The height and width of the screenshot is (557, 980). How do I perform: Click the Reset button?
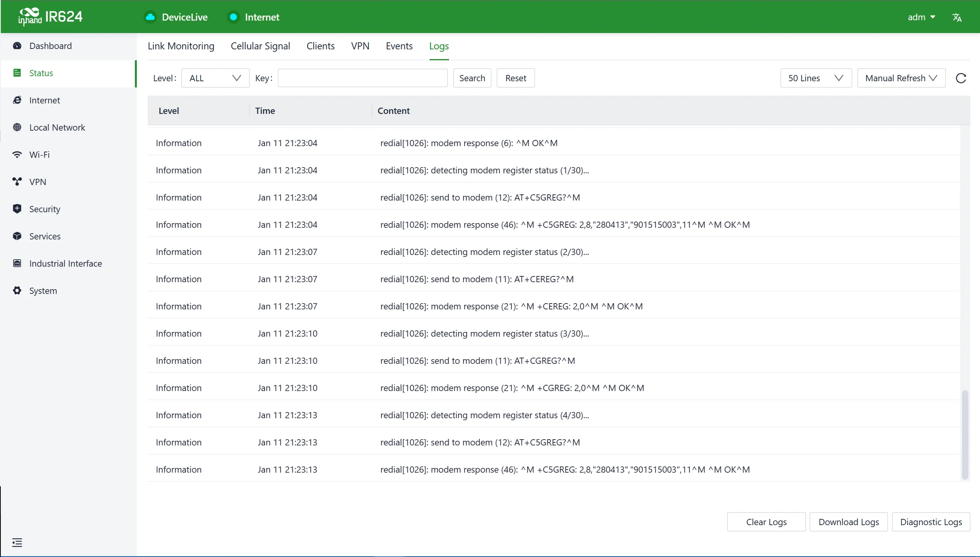point(516,78)
